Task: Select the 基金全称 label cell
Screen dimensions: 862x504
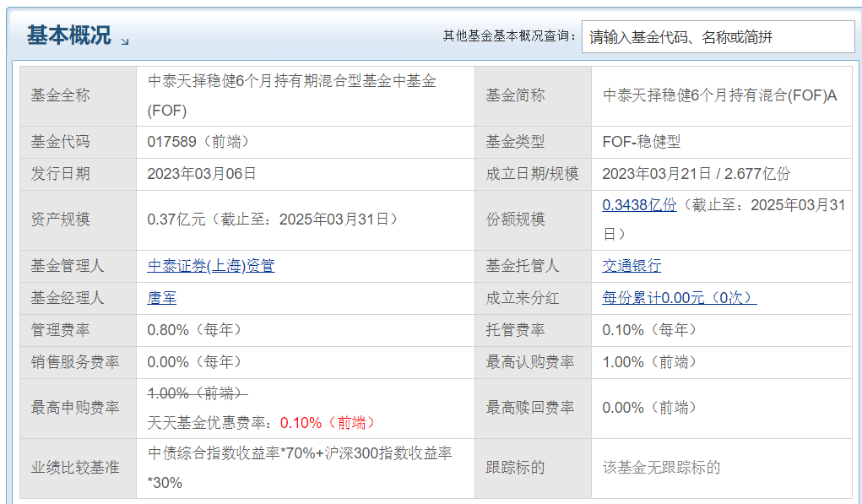Action: point(78,96)
